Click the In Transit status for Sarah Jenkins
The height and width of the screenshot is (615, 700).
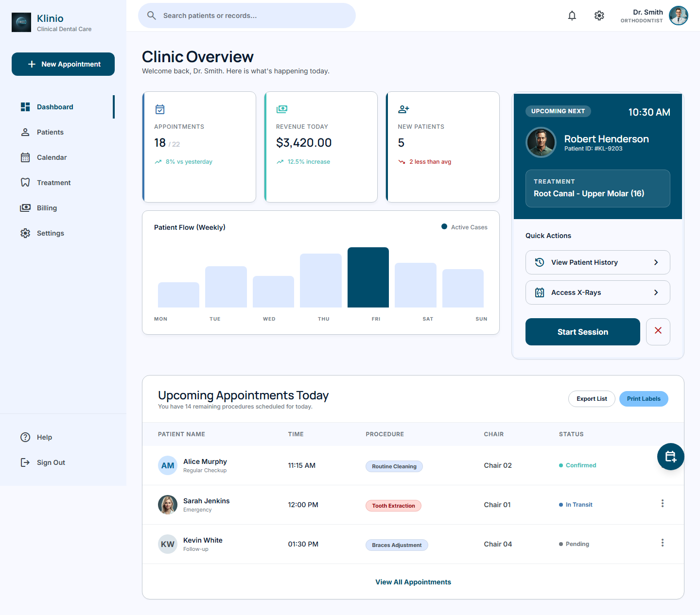tap(576, 505)
